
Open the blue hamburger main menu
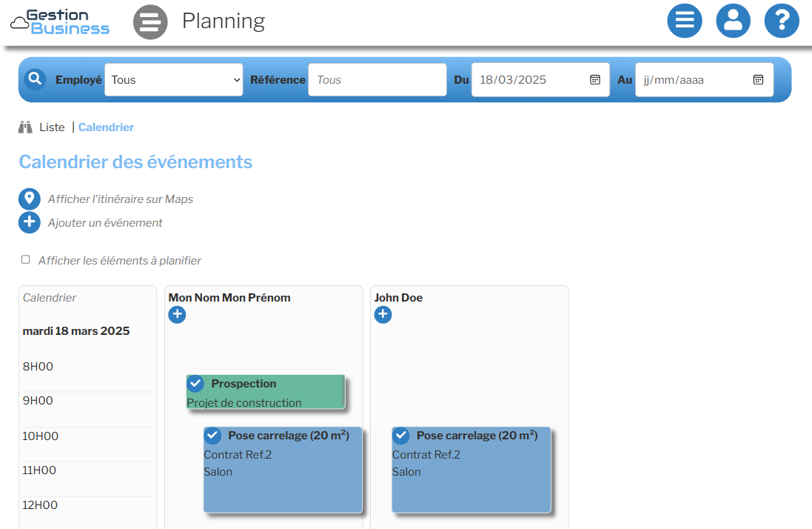click(684, 21)
